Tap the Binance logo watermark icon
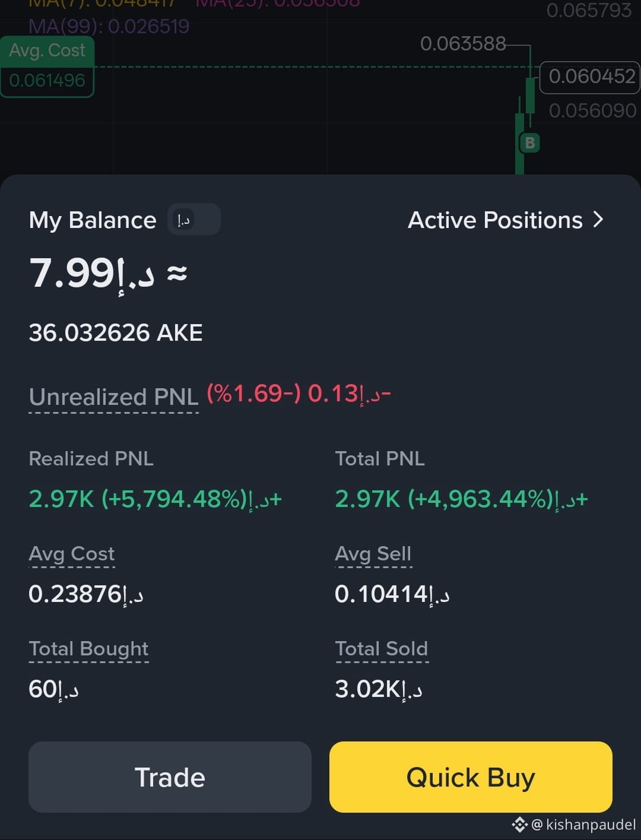This screenshot has height=840, width=641. click(519, 824)
